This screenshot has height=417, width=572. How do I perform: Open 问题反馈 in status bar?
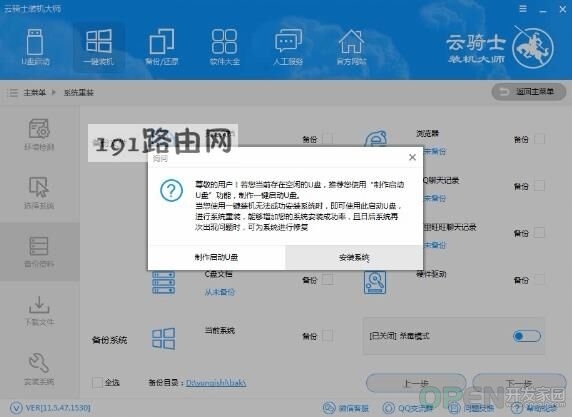(471, 408)
